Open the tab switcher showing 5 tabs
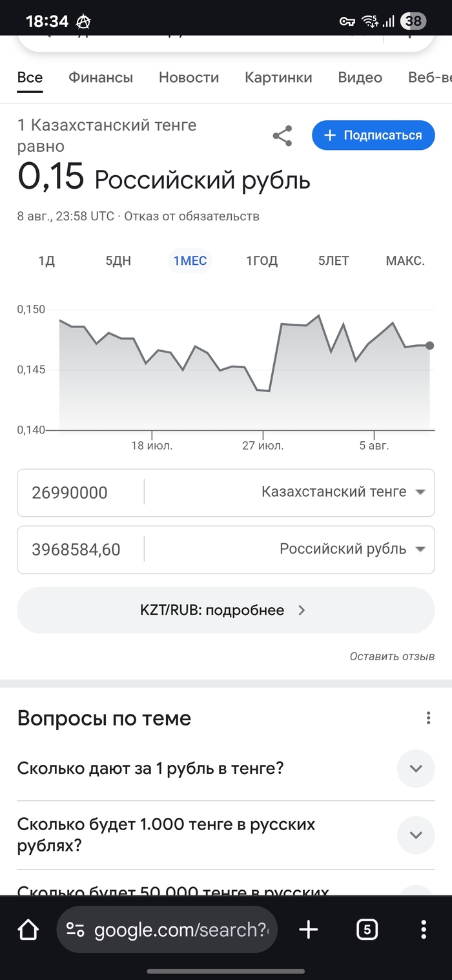Screen dimensions: 452x980 coord(367,930)
